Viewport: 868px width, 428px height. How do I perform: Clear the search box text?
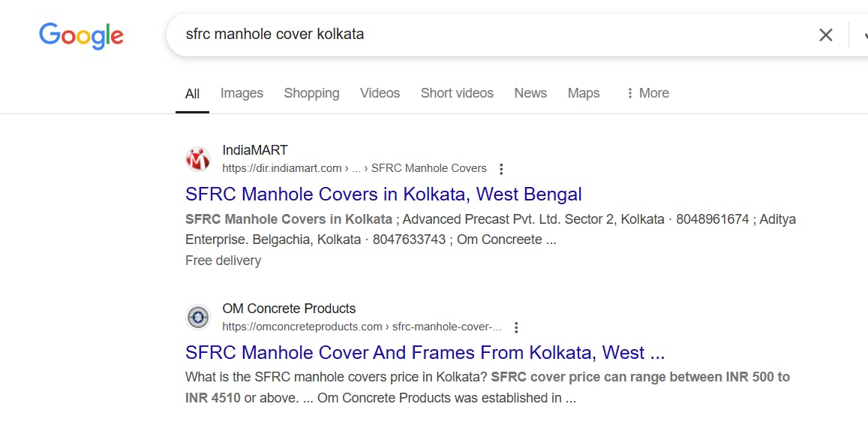(825, 35)
